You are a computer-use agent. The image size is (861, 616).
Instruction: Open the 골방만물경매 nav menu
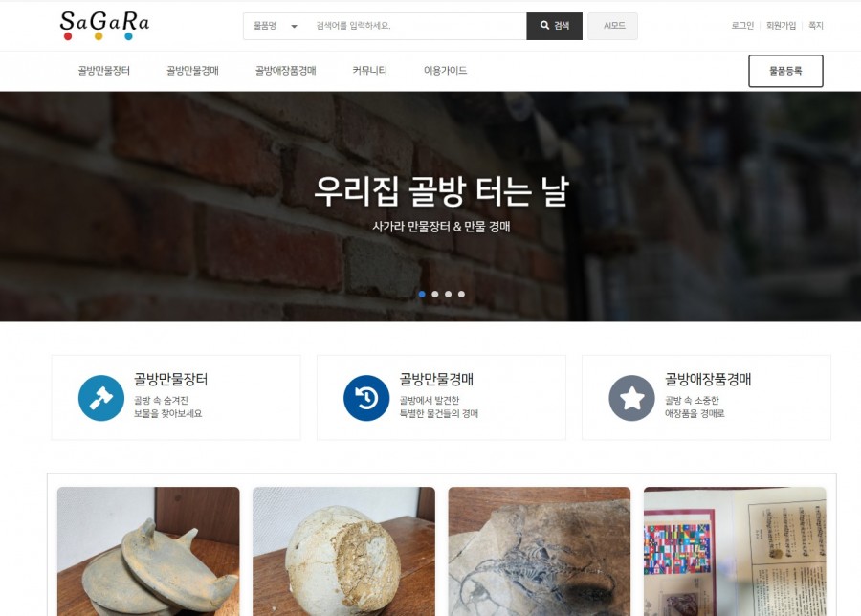pyautogui.click(x=192, y=70)
